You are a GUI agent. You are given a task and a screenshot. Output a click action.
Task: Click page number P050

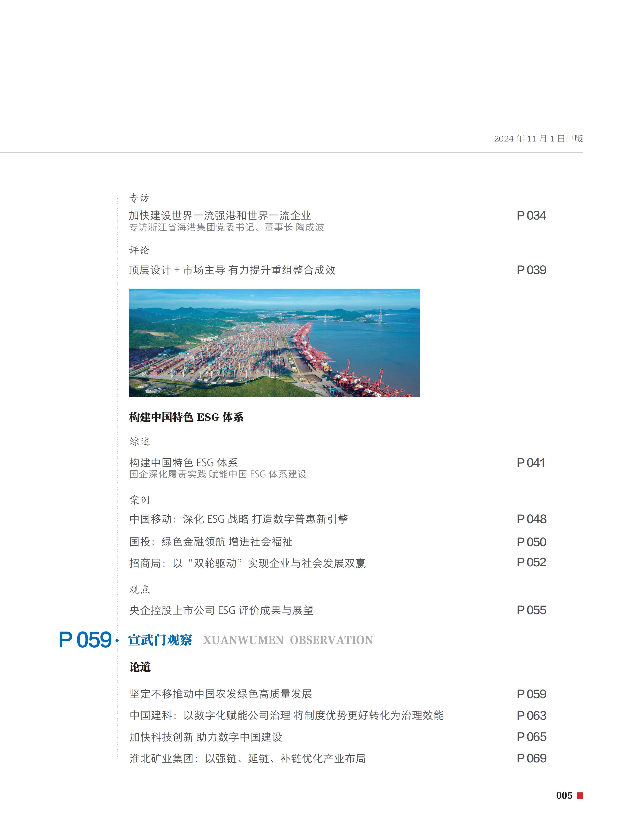point(531,542)
